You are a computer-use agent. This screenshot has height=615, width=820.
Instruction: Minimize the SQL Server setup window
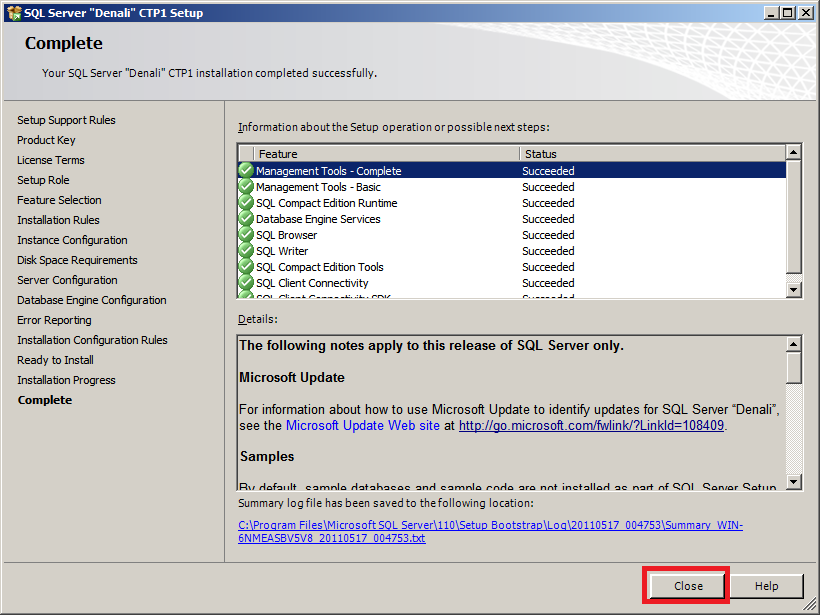click(x=771, y=13)
